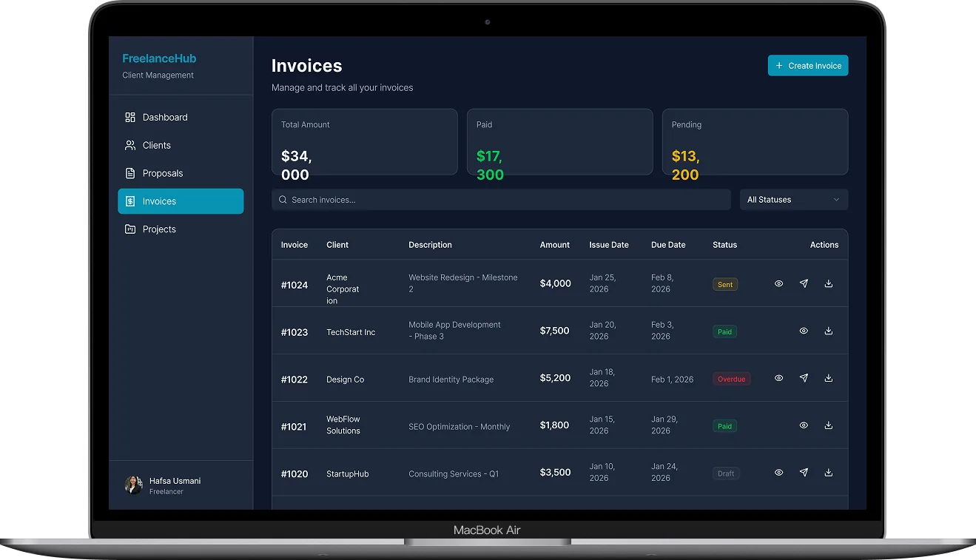The image size is (976, 560).
Task: Select the Acme Corporation client cell
Action: tap(343, 289)
